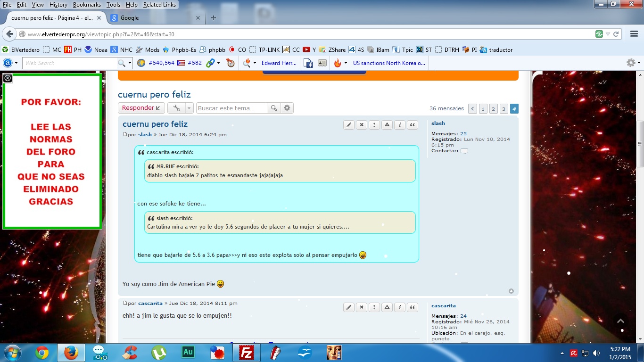This screenshot has height=362, width=644.
Task: Open the History menu
Action: pos(58,5)
